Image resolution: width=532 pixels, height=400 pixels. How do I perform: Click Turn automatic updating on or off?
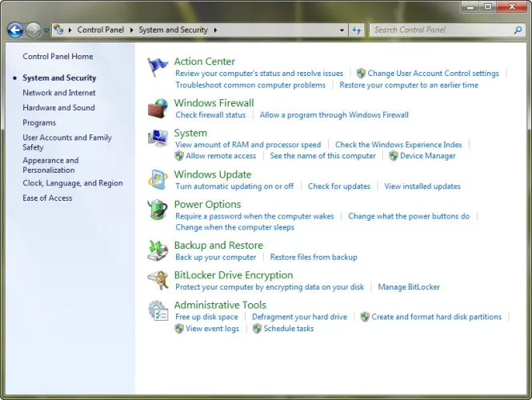[x=234, y=186]
